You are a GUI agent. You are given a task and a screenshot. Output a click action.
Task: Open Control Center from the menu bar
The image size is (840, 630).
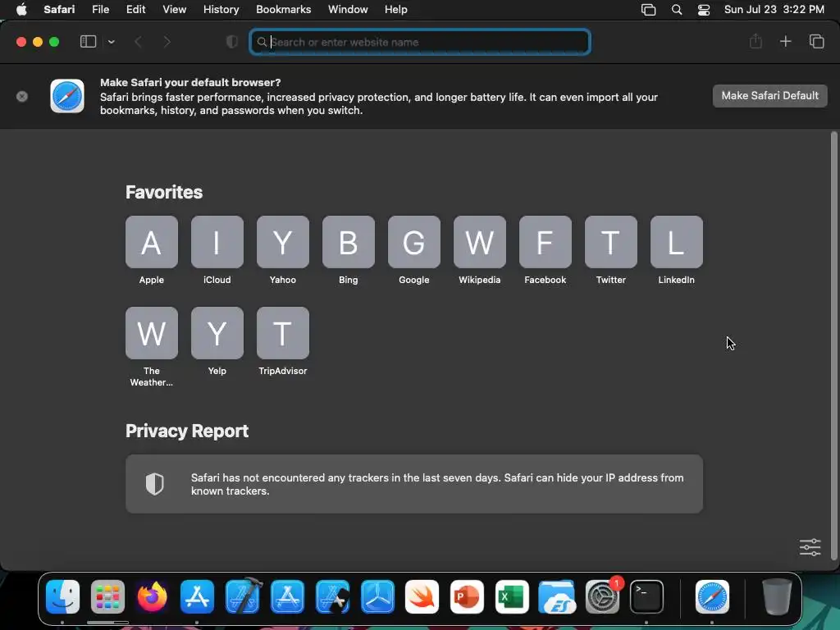pyautogui.click(x=703, y=10)
